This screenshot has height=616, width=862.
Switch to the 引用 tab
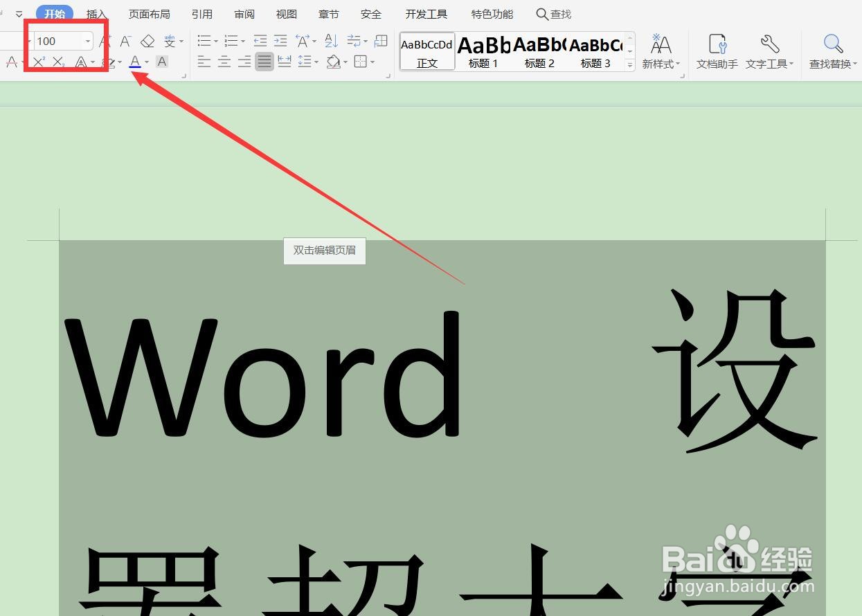pyautogui.click(x=202, y=14)
